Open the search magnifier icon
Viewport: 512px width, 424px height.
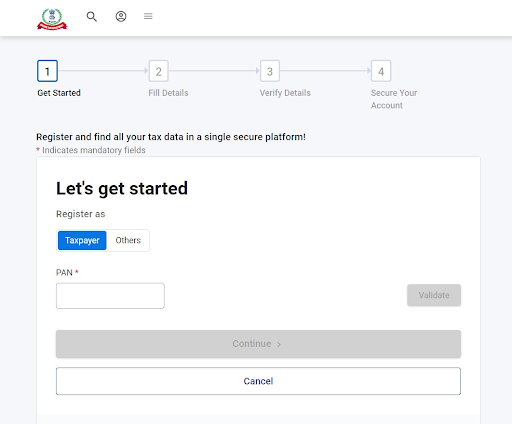coord(92,16)
